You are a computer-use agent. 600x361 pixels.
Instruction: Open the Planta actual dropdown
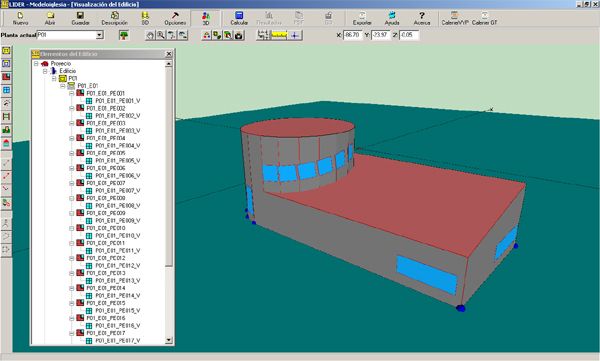(99, 35)
